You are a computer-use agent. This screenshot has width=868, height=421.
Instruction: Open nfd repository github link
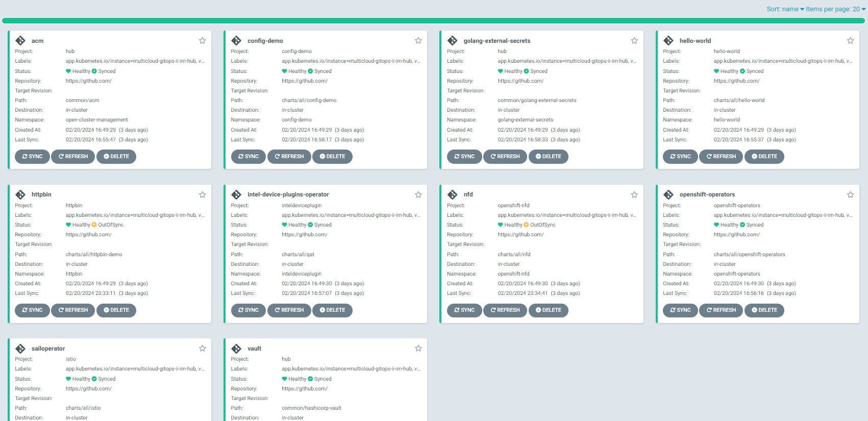point(520,235)
